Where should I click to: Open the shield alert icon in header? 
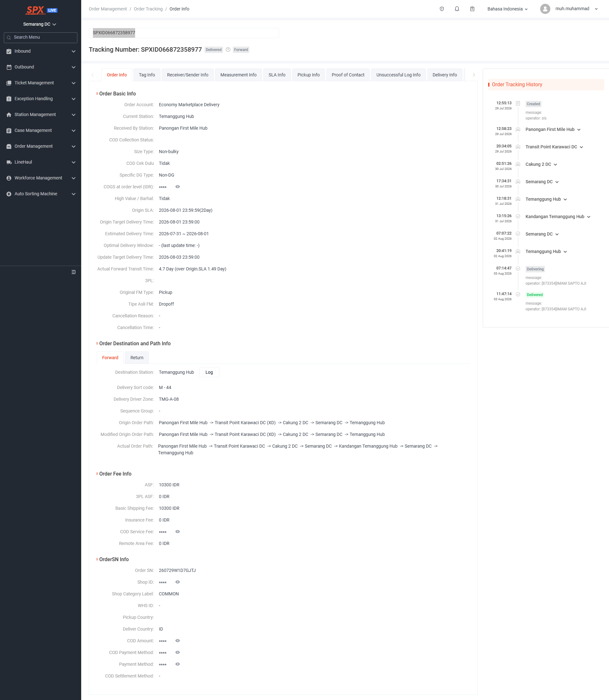[442, 9]
